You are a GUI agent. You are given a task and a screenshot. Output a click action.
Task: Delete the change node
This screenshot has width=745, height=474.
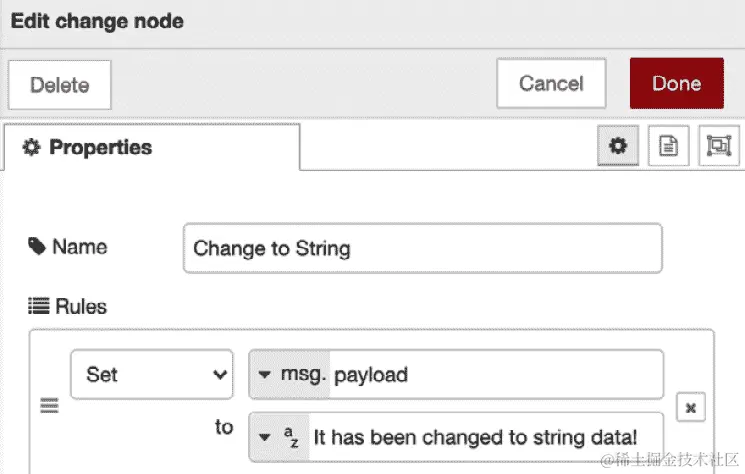click(x=59, y=85)
